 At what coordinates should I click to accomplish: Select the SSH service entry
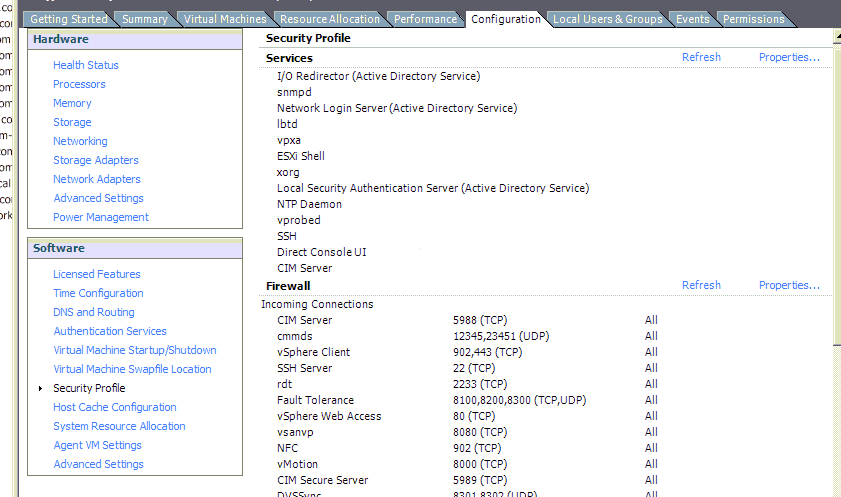point(286,236)
